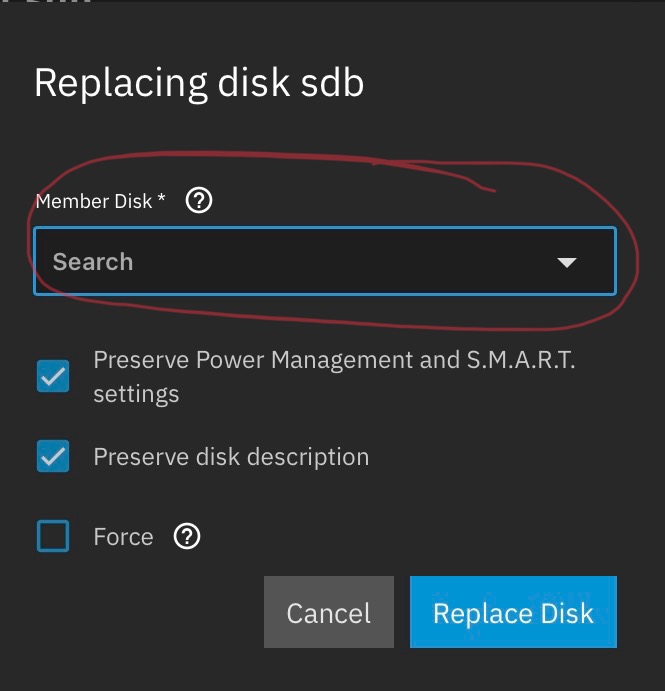The height and width of the screenshot is (691, 665).
Task: Uncheck Preserve Power Management and S.M.A.R.T. settings
Action: 53,377
